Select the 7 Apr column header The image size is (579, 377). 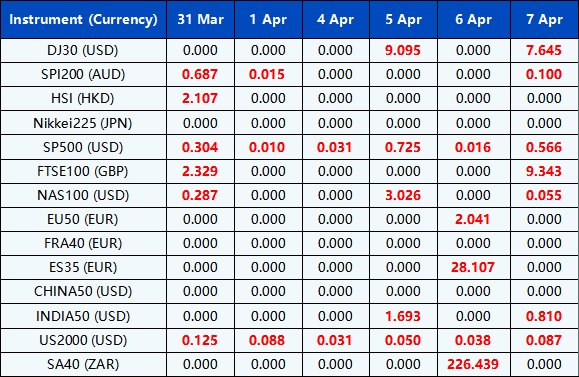coord(545,20)
